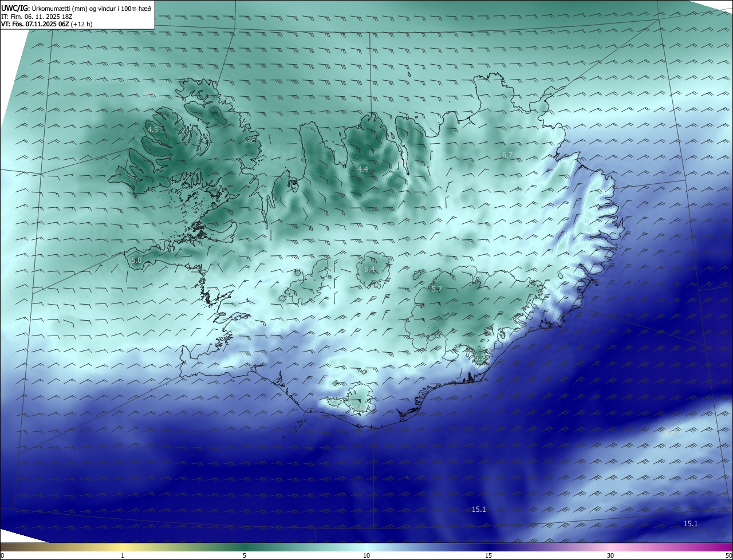This screenshot has height=560, width=733.
Task: Pick the dark green segment of the color scale
Action: click(245, 547)
